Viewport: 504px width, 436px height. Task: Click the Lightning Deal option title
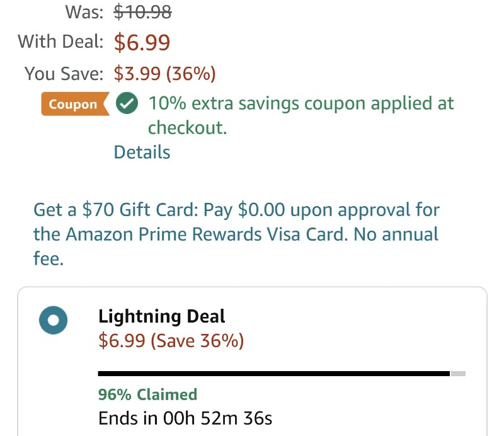click(162, 316)
